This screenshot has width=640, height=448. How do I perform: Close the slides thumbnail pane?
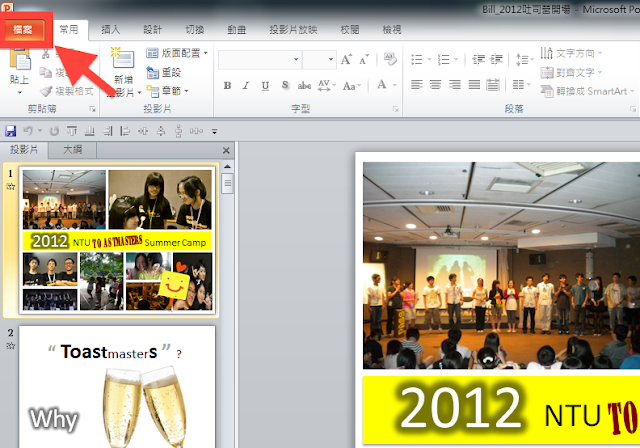[x=226, y=151]
